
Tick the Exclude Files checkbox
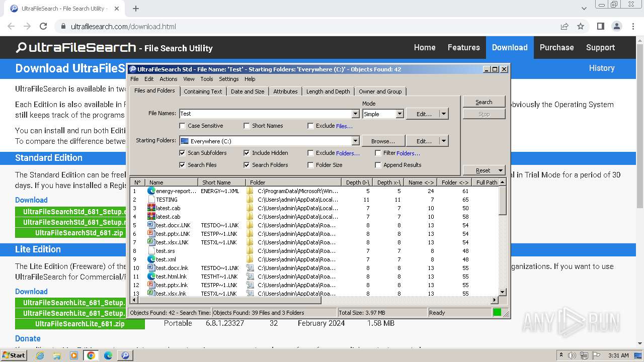coord(310,126)
